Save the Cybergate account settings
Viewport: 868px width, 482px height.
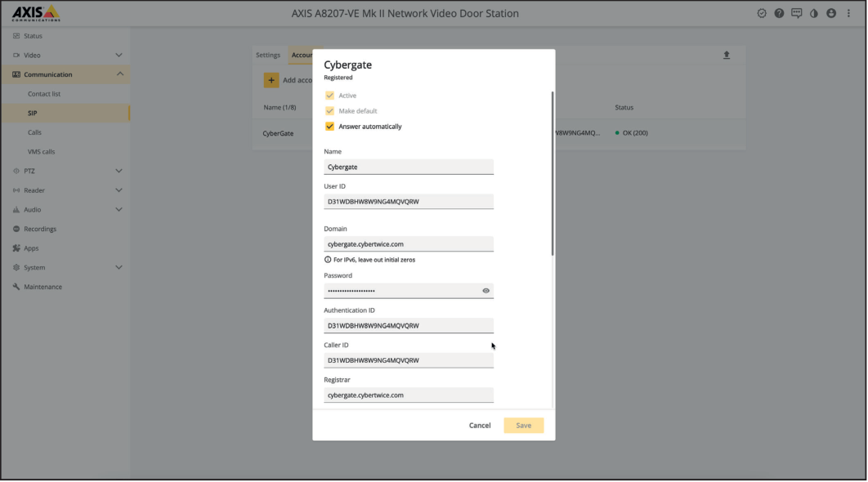(x=524, y=426)
